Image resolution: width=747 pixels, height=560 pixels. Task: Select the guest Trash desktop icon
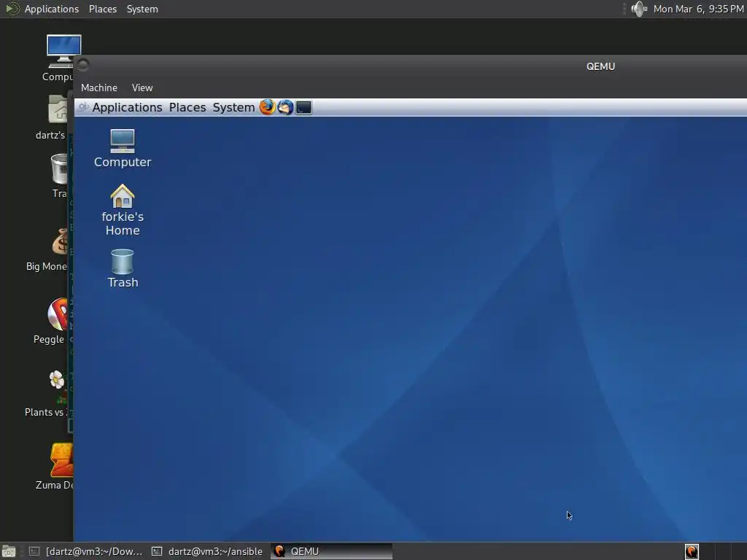tap(123, 268)
